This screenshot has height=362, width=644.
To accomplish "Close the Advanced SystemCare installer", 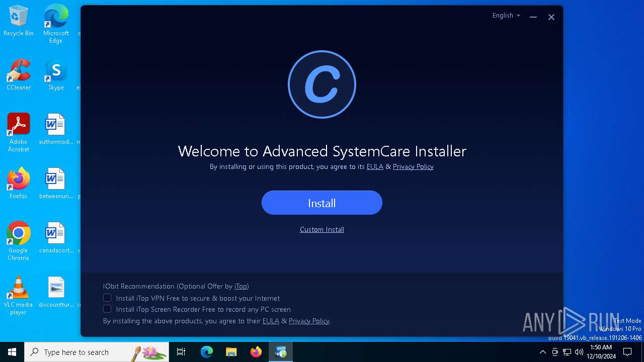I will (551, 17).
